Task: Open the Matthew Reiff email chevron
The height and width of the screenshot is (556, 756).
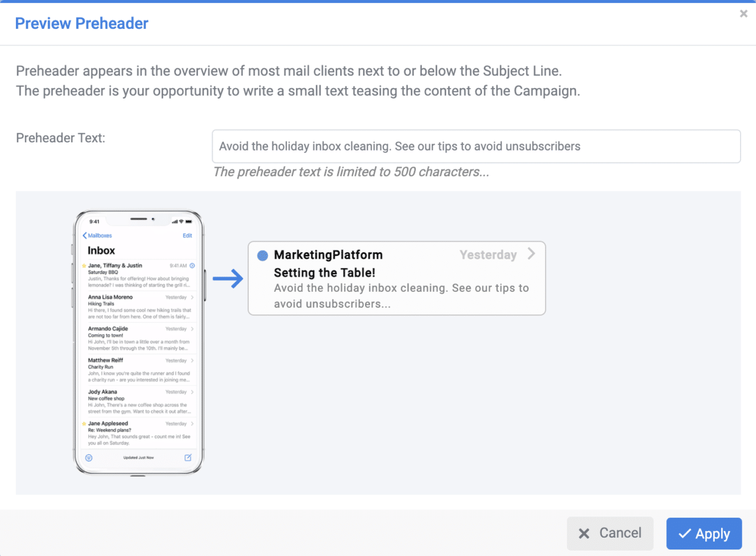Action: point(193,360)
